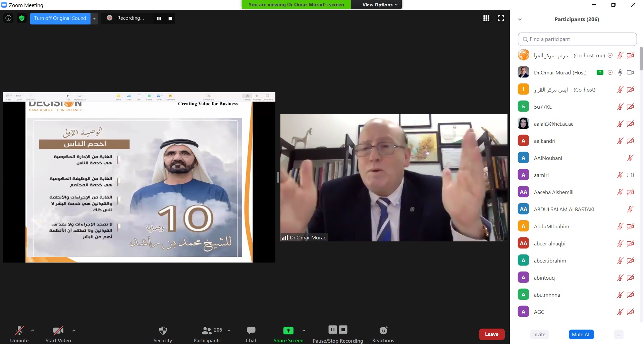Click the Share Screen button
This screenshot has height=344, width=644.
tap(288, 334)
